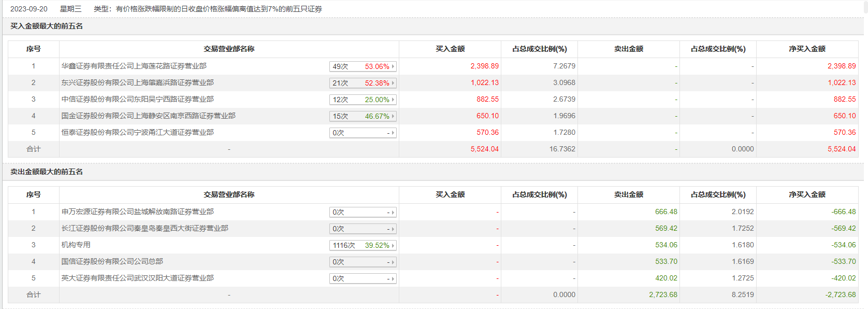This screenshot has height=309, width=868.
Task: Click buy amount 570.36 in 恒泰证券 row
Action: pos(487,132)
